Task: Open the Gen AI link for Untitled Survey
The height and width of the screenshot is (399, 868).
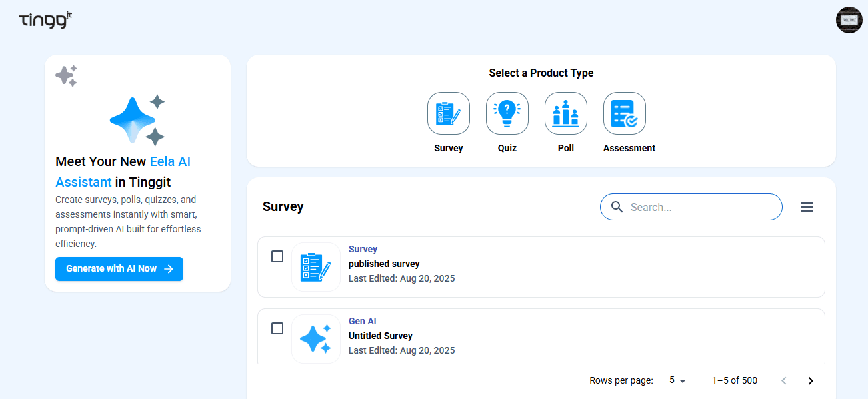Action: tap(362, 321)
